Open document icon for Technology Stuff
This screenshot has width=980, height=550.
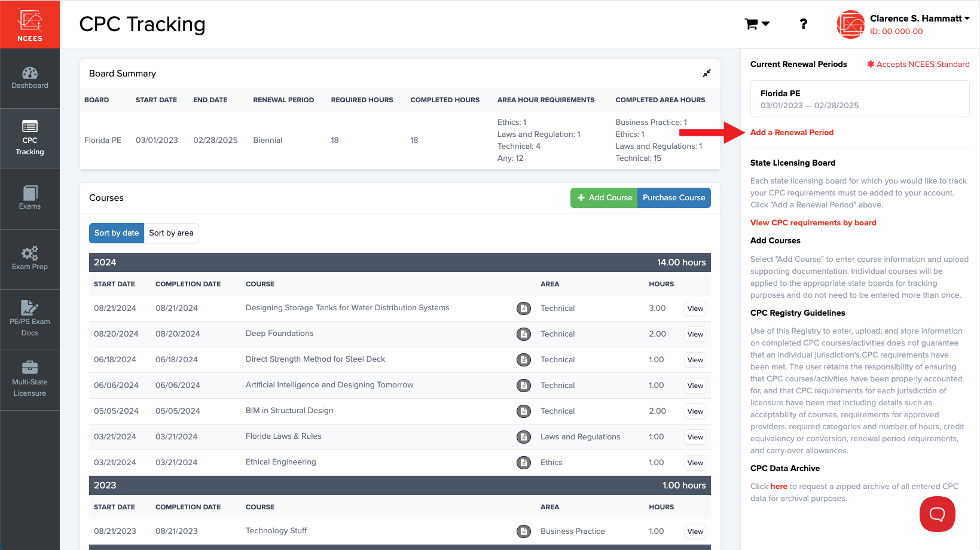point(524,531)
